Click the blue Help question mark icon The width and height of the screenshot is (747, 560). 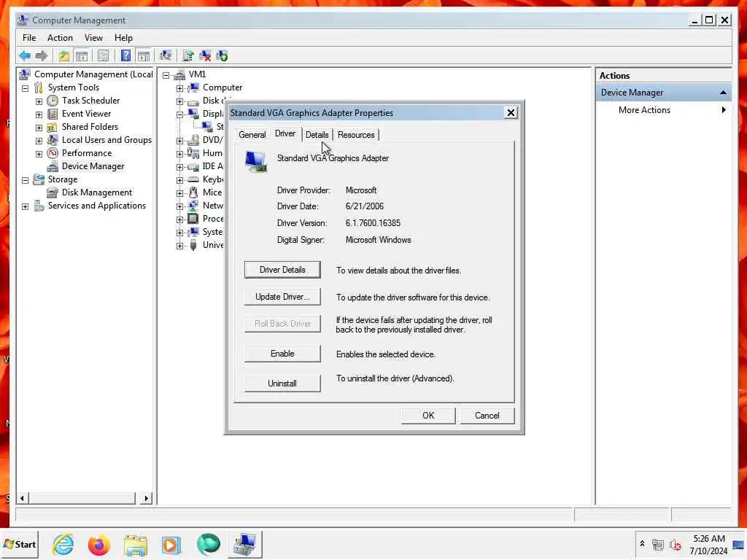pyautogui.click(x=125, y=55)
